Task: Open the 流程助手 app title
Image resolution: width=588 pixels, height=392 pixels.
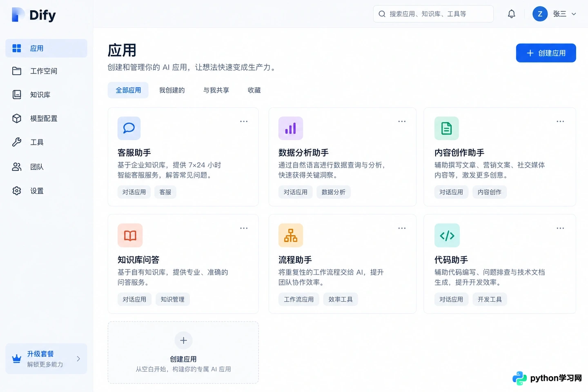Action: click(295, 260)
